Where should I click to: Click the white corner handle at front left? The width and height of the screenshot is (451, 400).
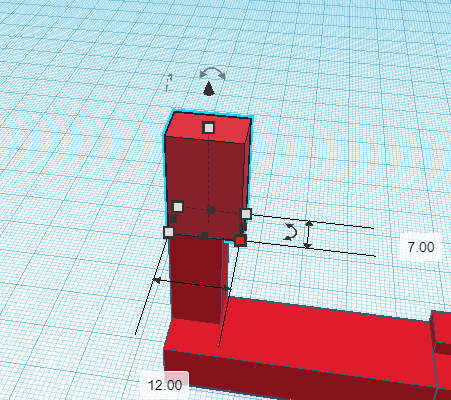point(169,232)
